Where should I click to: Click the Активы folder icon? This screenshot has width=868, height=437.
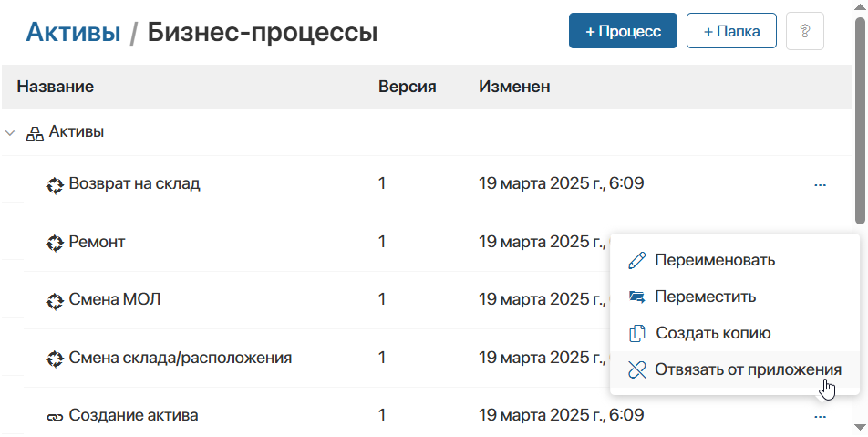tap(35, 133)
